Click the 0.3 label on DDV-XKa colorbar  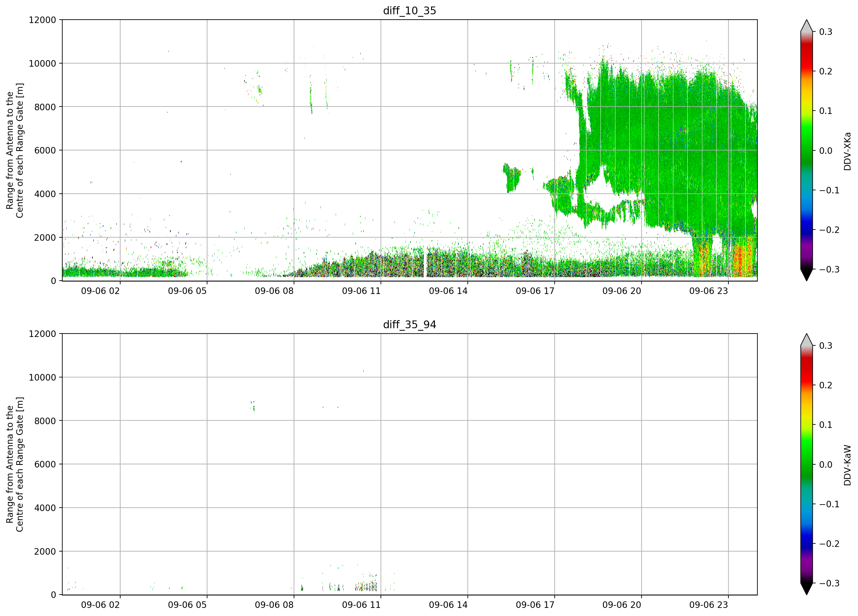pos(826,32)
